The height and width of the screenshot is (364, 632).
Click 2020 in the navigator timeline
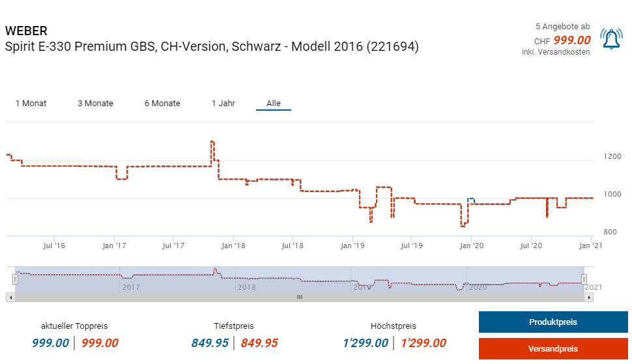pyautogui.click(x=478, y=287)
